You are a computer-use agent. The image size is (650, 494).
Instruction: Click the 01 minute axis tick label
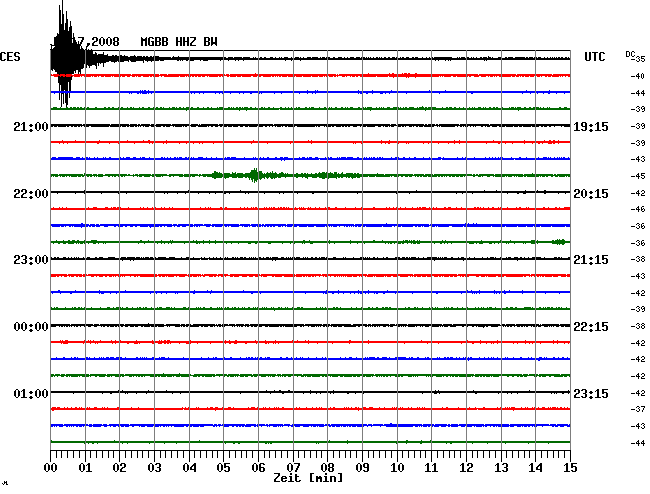[85, 468]
